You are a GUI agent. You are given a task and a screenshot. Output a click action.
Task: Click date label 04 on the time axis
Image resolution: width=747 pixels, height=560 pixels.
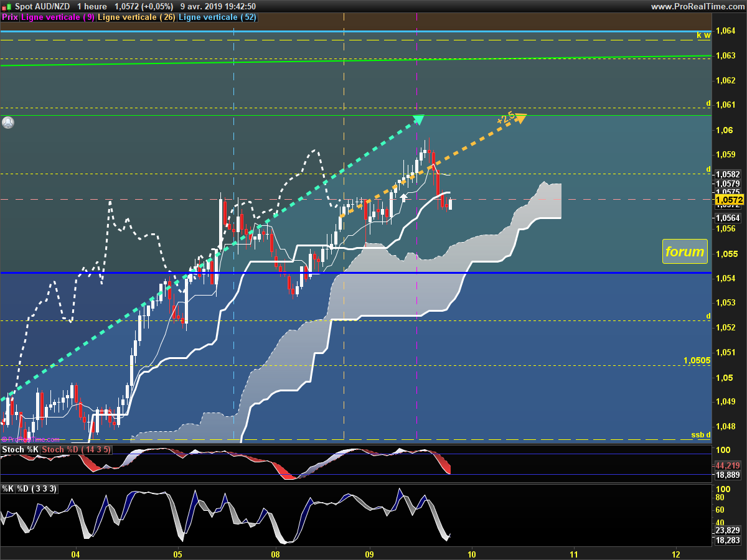(76, 554)
